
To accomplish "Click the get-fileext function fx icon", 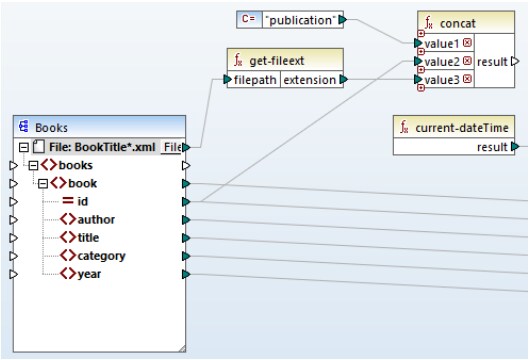I will click(238, 60).
